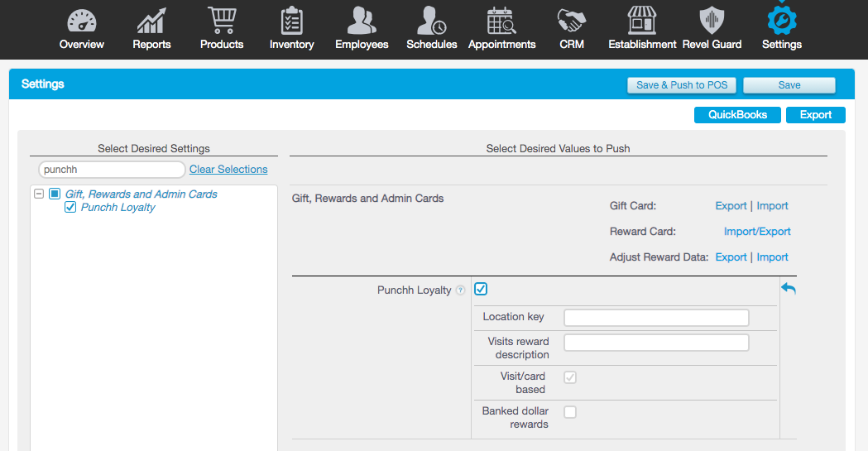
Task: Open the Inventory clipboard icon
Action: pos(291,21)
